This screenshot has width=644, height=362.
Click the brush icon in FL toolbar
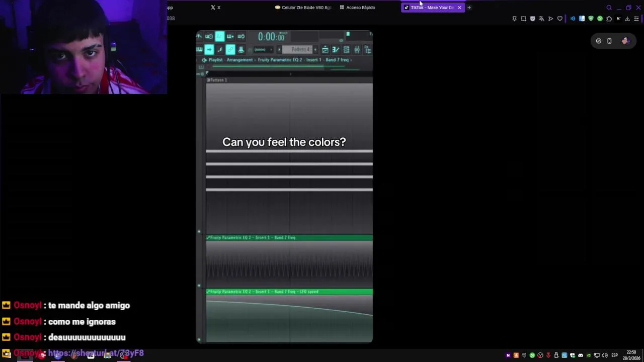pos(220,49)
